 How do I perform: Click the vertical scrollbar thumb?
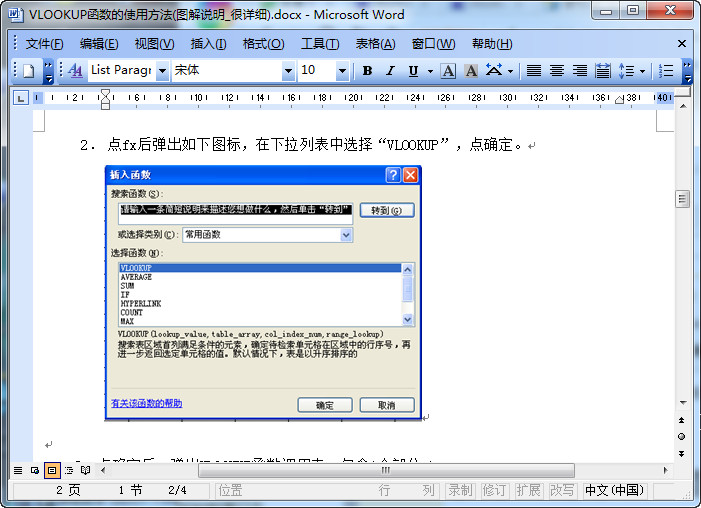(682, 199)
